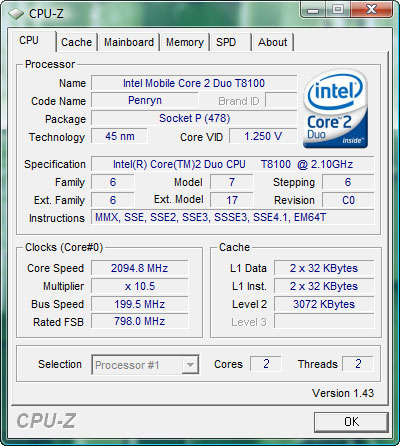Click the Multiplier value x 10.5
The width and height of the screenshot is (400, 446).
[140, 286]
